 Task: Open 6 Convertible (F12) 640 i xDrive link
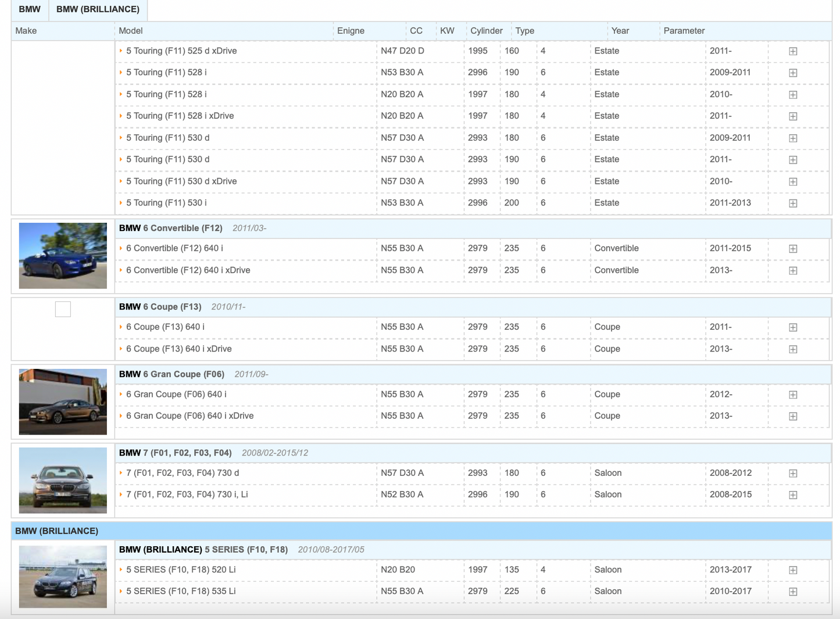pyautogui.click(x=188, y=270)
